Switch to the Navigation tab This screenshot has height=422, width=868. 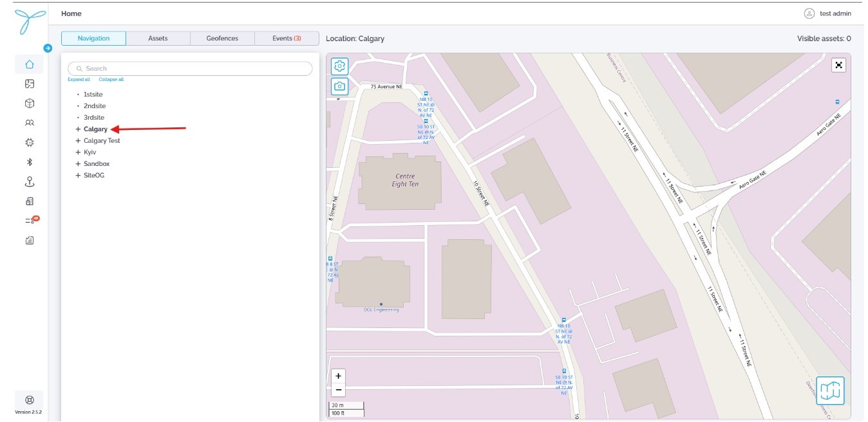click(93, 39)
